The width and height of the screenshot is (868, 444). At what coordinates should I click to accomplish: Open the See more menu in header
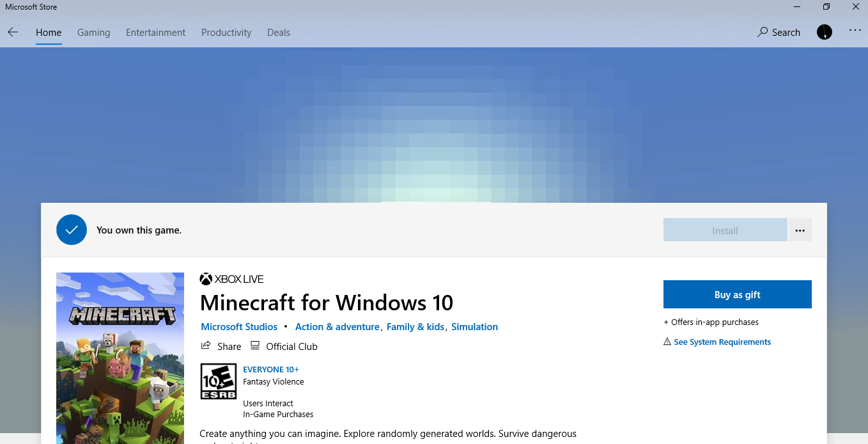click(855, 30)
